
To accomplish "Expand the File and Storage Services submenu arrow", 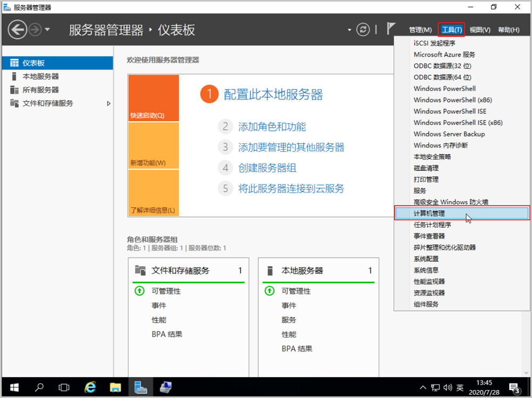I will tap(109, 103).
